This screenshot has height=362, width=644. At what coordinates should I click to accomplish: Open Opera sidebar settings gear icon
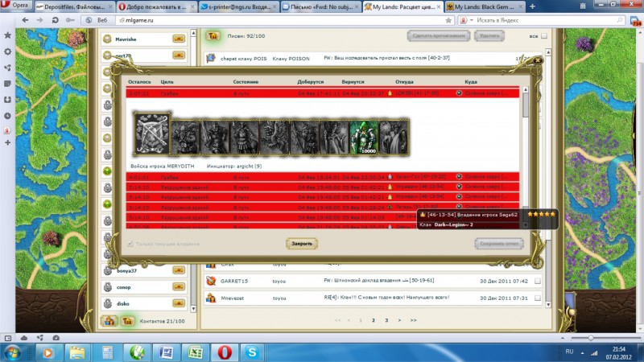[x=7, y=51]
